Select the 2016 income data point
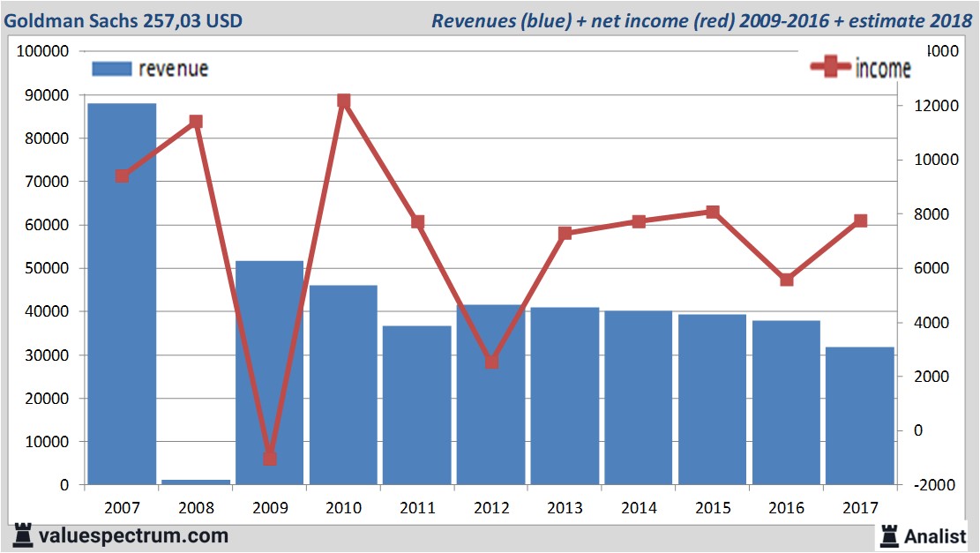 click(787, 280)
